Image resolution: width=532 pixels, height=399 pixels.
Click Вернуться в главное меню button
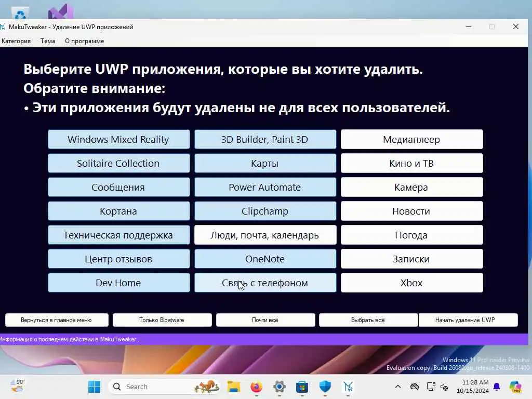[57, 320]
